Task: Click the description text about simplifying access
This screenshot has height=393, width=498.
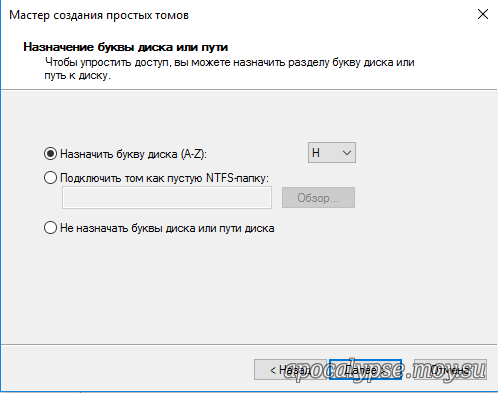Action: point(229,69)
